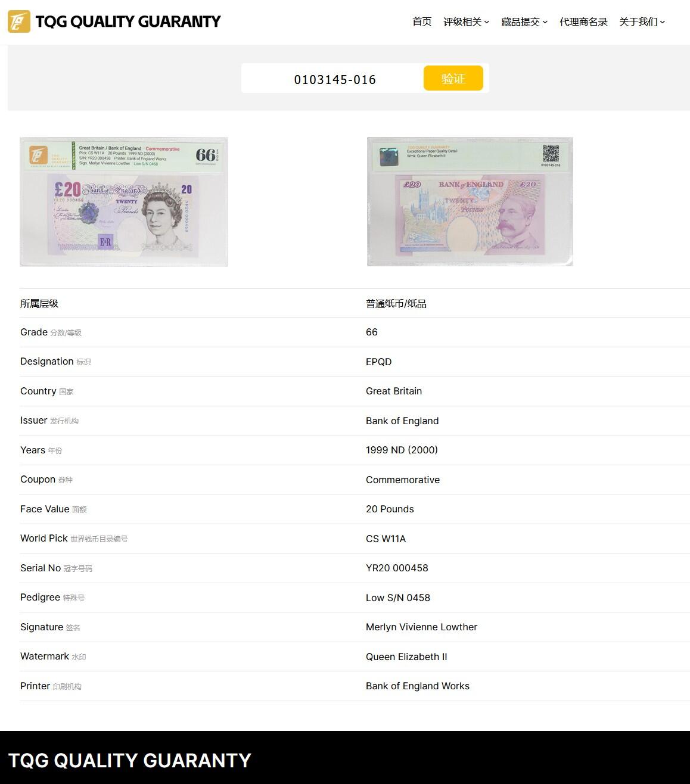
Task: Click the Pedigree 特殊号 label
Action: pyautogui.click(x=52, y=598)
